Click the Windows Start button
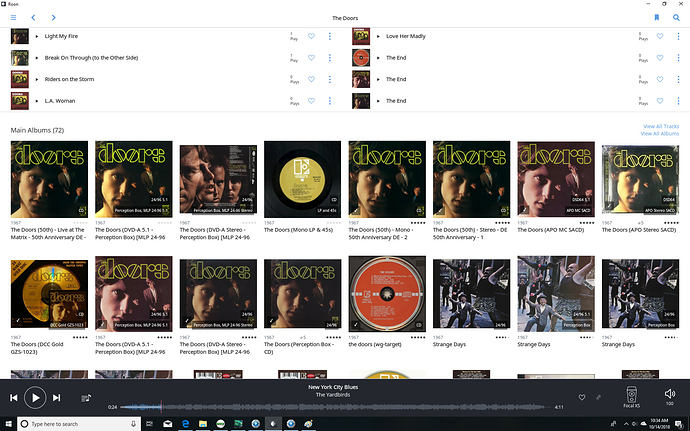Viewport: 690px width, 431px height. click(x=8, y=424)
